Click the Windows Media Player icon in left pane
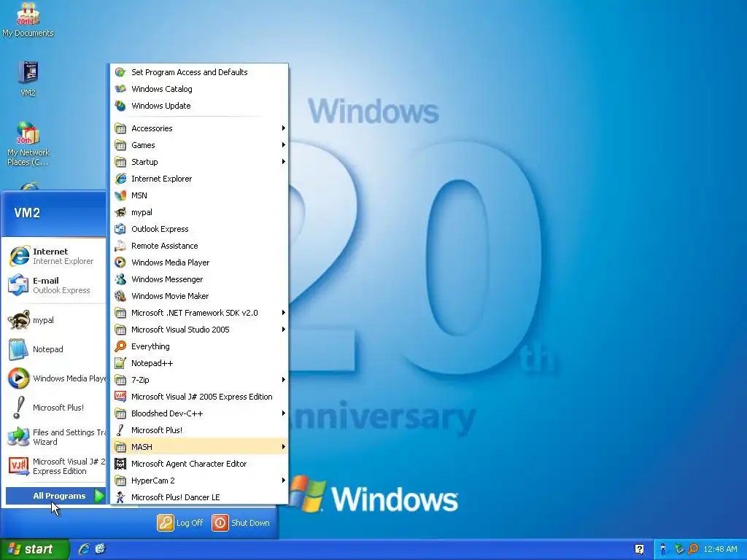 tap(19, 378)
